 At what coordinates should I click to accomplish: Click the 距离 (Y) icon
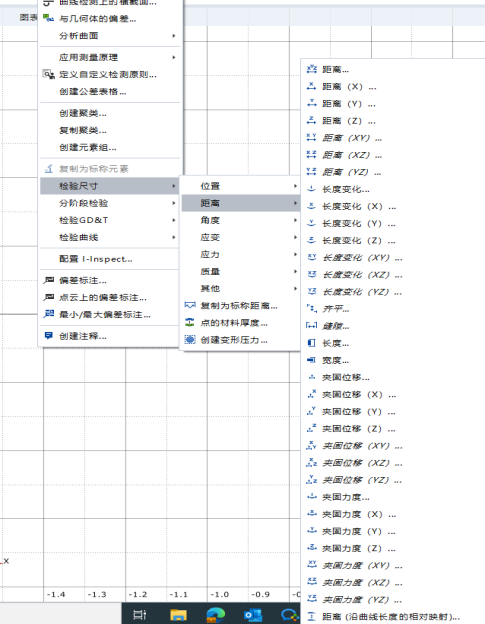pyautogui.click(x=312, y=103)
